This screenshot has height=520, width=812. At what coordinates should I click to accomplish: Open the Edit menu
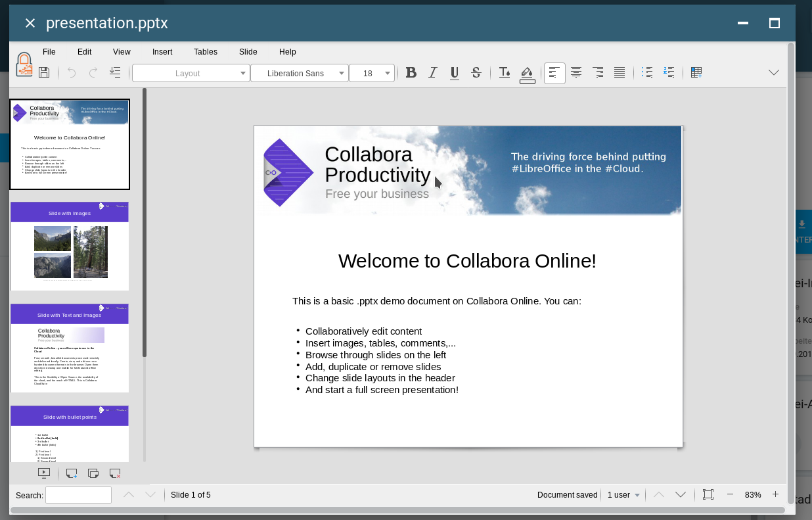click(x=85, y=52)
